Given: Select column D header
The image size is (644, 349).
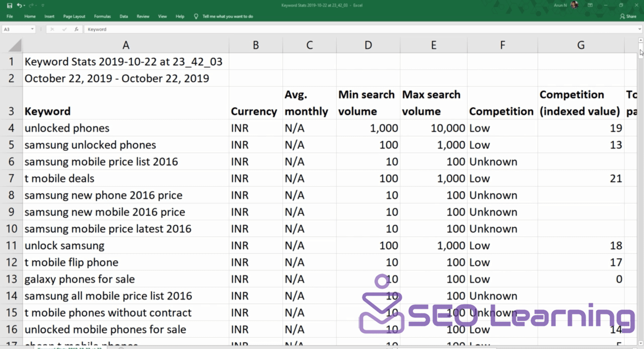Looking at the screenshot, I should pyautogui.click(x=368, y=45).
